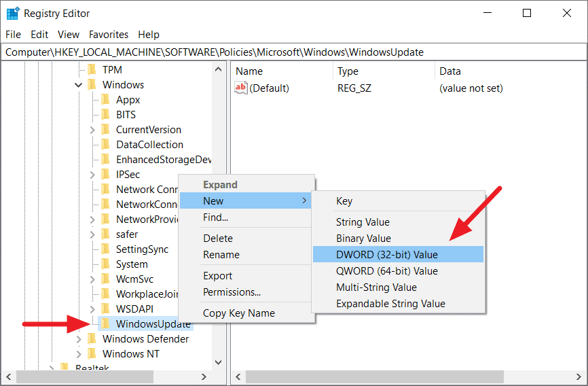Screen dimensions: 588x386
Task: Click the IPSec folder icon
Action: pyautogui.click(x=105, y=175)
